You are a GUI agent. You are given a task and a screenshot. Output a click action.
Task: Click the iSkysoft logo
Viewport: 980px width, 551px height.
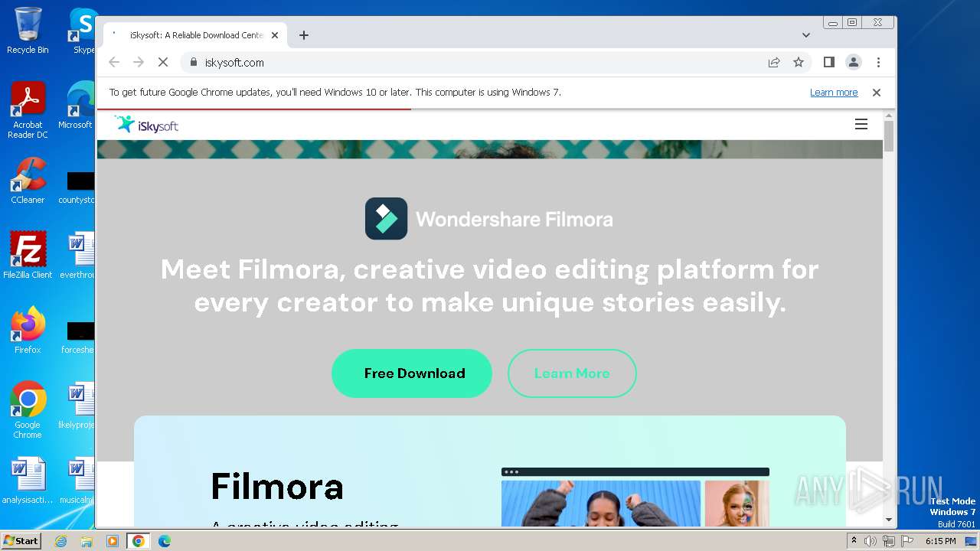(x=146, y=125)
